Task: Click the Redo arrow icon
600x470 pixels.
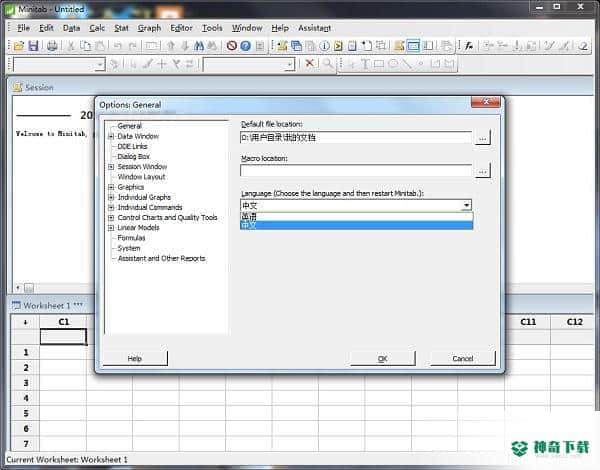Action: click(132, 46)
